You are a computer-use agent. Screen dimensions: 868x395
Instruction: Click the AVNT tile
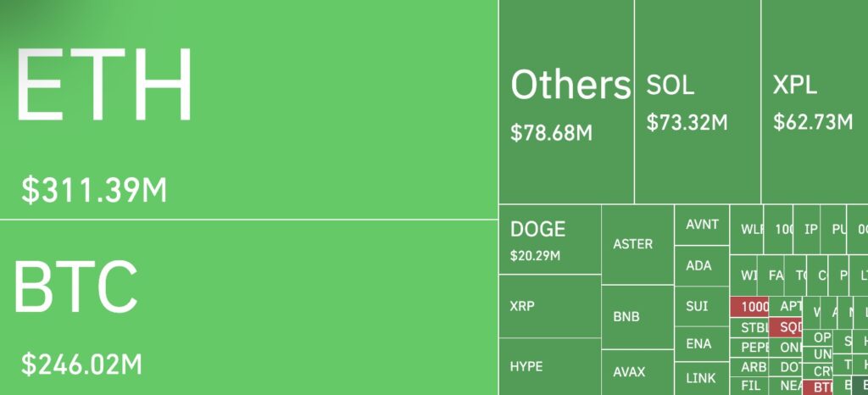[x=702, y=225]
